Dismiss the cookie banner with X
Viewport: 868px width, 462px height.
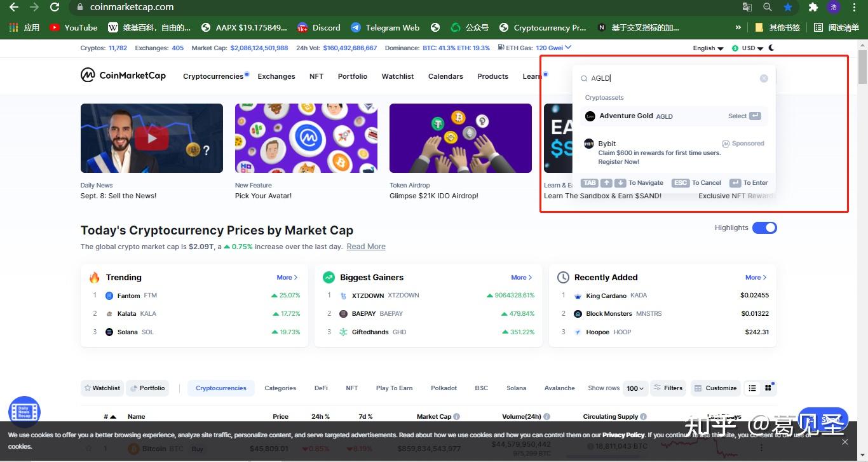[844, 441]
